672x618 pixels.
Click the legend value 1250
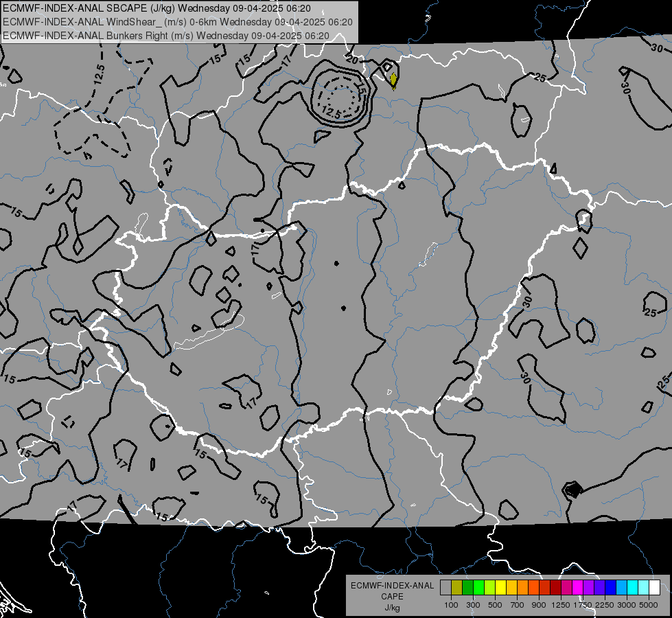[561, 605]
